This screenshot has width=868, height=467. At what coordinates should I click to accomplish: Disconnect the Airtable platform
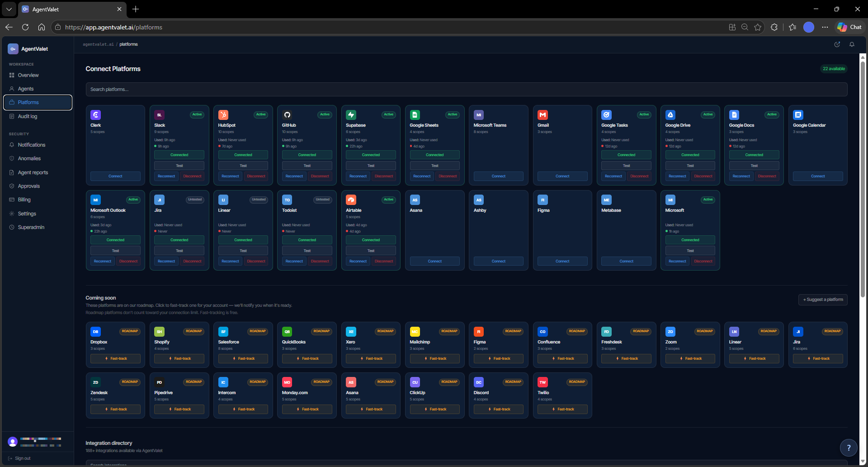384,261
